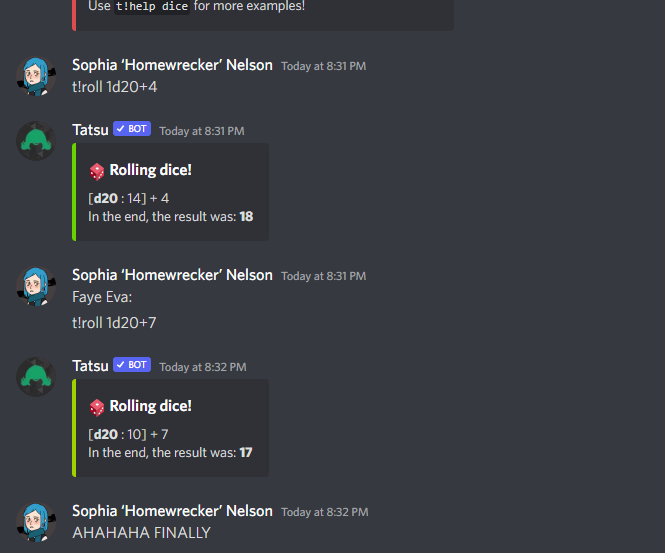Screen dimensions: 665x553
Task: Click the AHAHAHA FINALLY message text
Action: 141,533
